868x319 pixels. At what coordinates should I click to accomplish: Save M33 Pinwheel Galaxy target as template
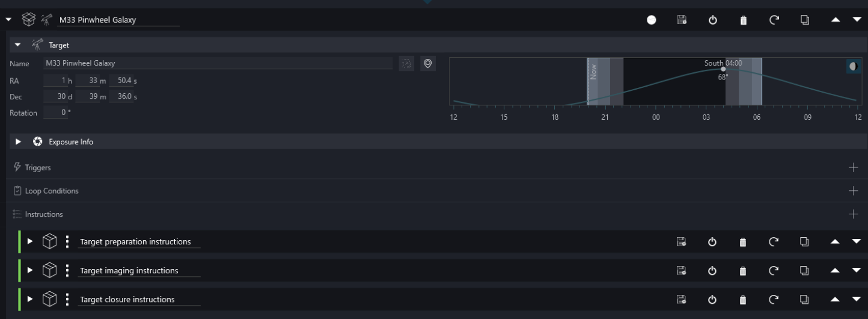tap(682, 20)
